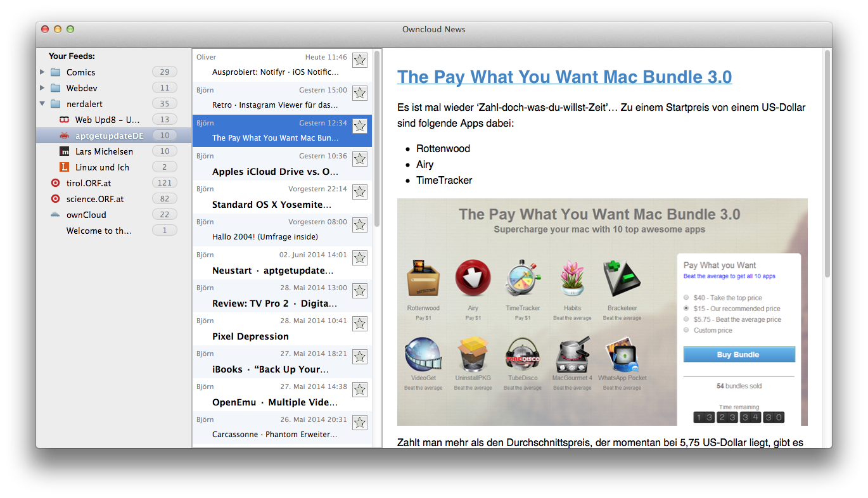Open the Retro Instagram Viewer article
This screenshot has width=868, height=498.
282,98
